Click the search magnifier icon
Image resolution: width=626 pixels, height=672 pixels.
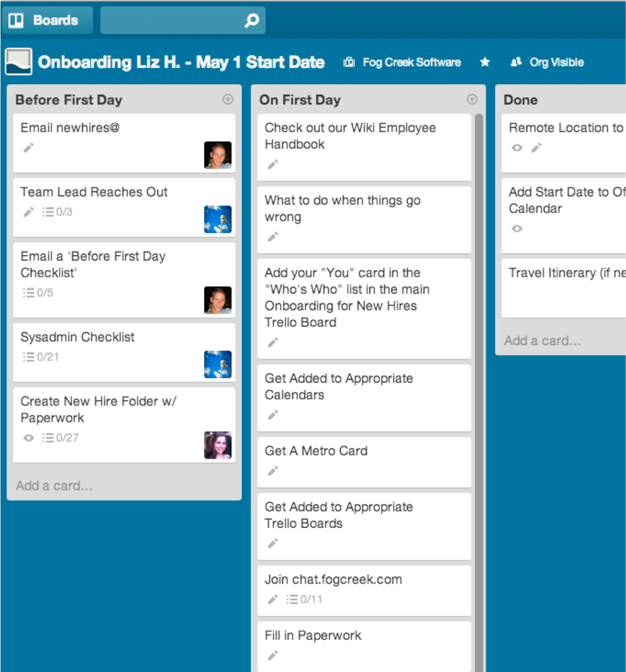(x=252, y=21)
